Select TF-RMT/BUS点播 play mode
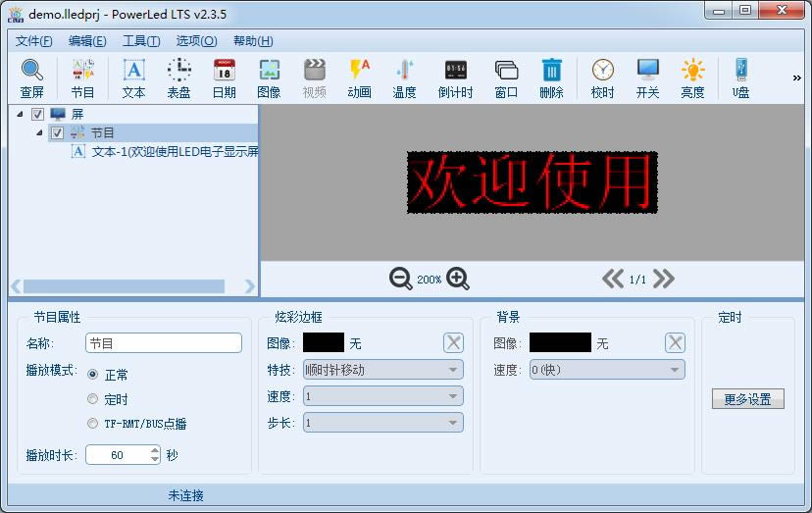 tap(93, 424)
